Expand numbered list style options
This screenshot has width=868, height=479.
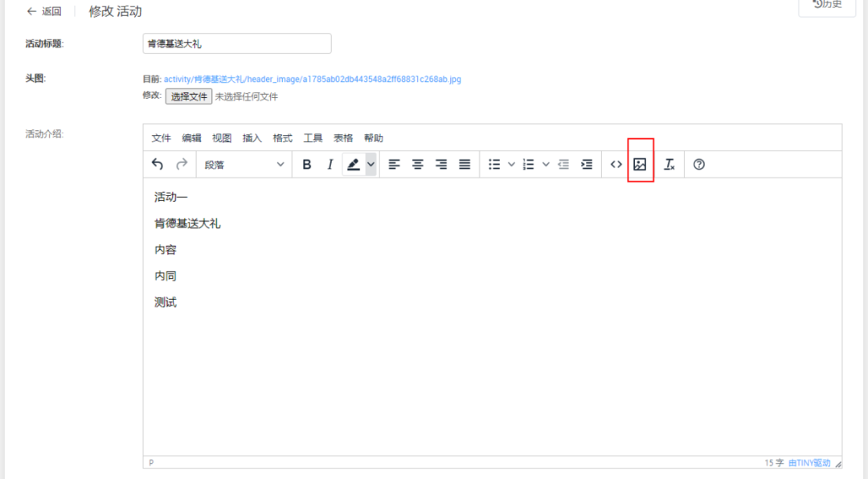[546, 165]
